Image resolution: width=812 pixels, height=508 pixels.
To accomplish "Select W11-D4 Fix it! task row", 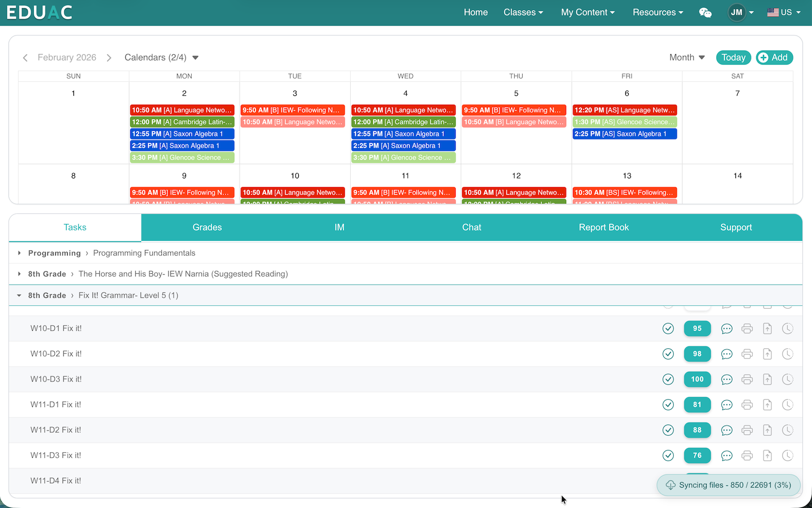I will tap(405, 481).
